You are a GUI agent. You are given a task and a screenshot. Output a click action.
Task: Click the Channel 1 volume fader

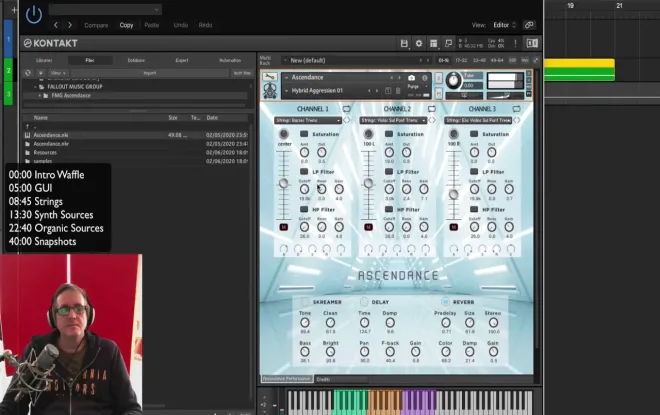(284, 183)
